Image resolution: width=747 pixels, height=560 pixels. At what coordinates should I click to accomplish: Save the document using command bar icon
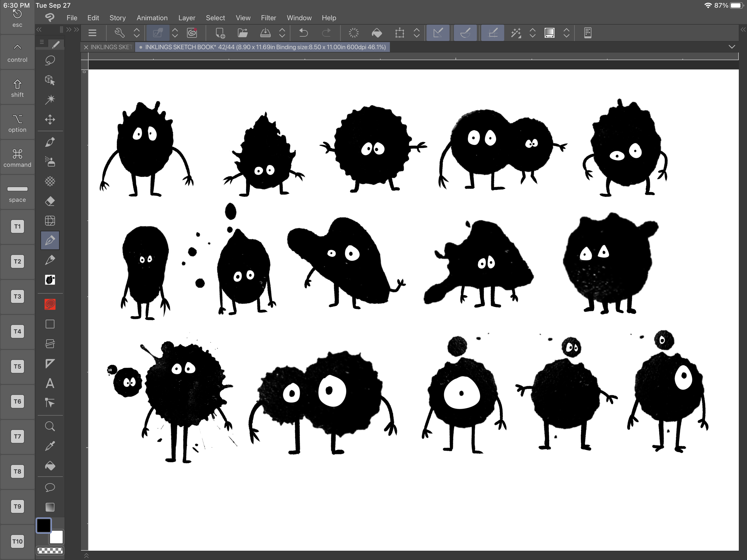pyautogui.click(x=265, y=33)
